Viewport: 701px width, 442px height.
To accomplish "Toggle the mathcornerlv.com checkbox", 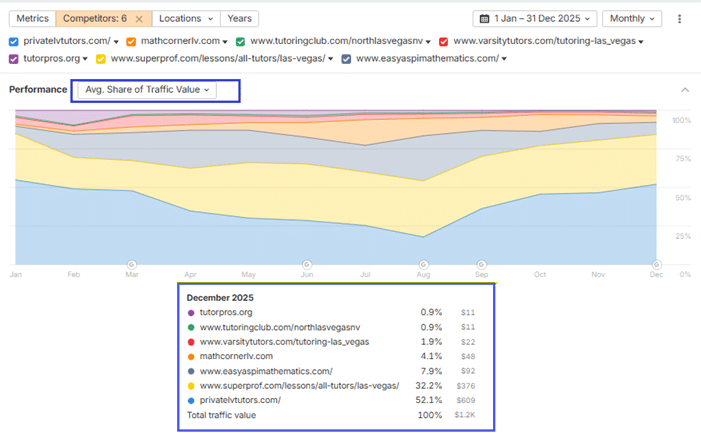I will pos(131,42).
